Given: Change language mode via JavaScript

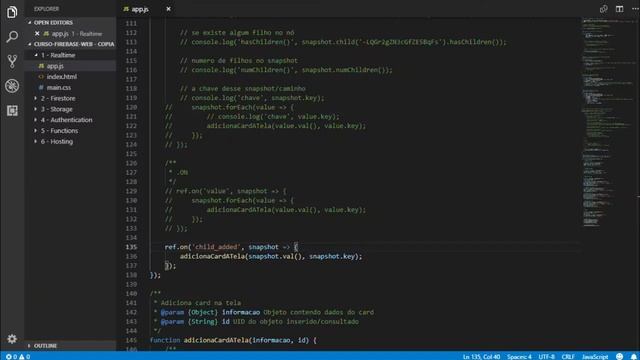Looking at the screenshot, I should pyautogui.click(x=595, y=356).
